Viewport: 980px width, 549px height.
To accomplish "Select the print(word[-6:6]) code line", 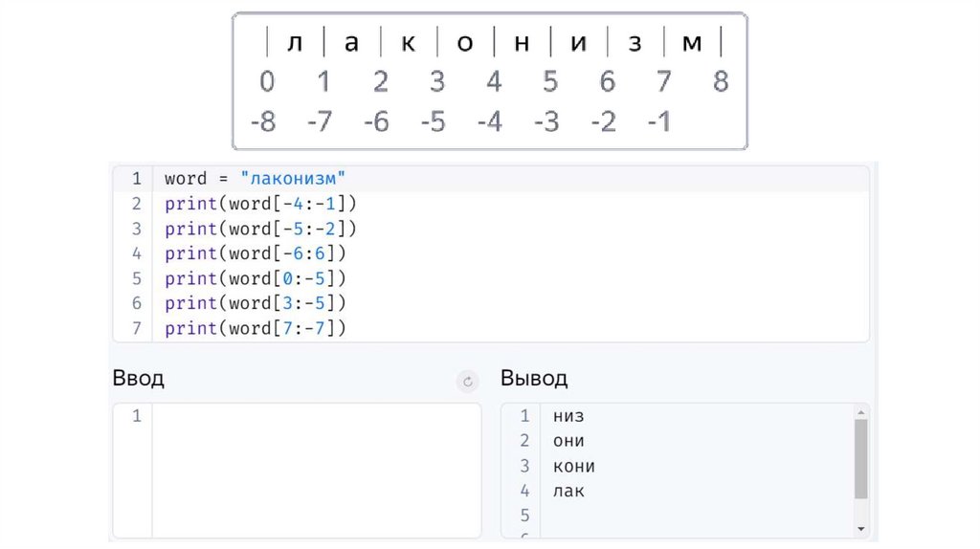I will [255, 253].
